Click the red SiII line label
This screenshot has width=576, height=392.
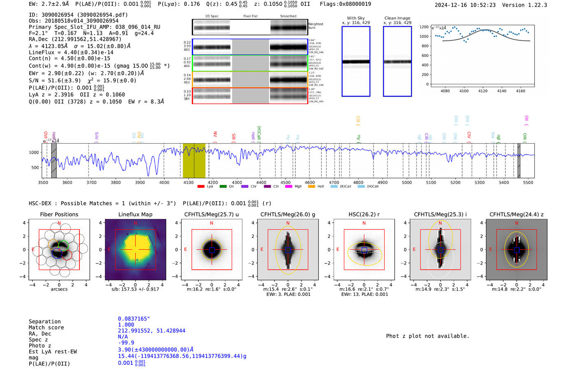click(234, 137)
